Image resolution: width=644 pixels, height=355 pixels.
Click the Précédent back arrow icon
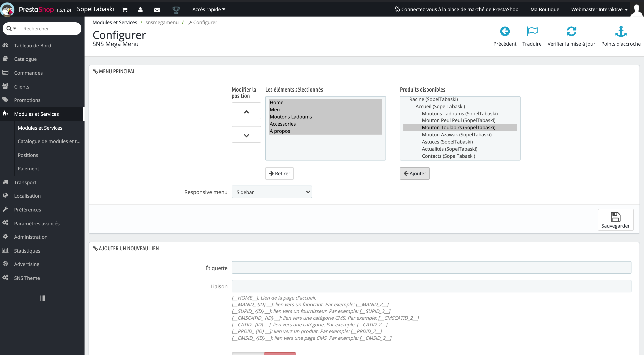click(504, 32)
